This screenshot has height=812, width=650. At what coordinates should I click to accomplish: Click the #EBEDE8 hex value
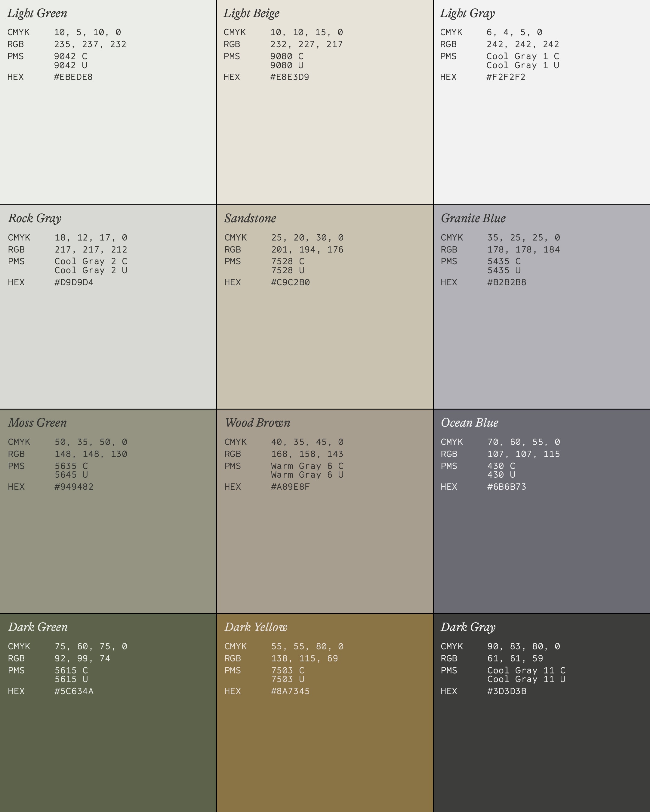pos(73,77)
